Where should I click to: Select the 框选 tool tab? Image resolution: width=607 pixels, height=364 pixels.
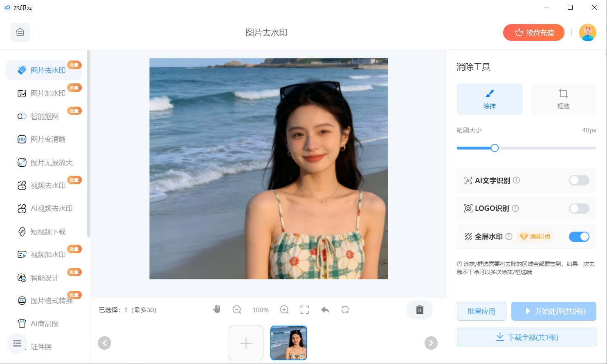(563, 99)
